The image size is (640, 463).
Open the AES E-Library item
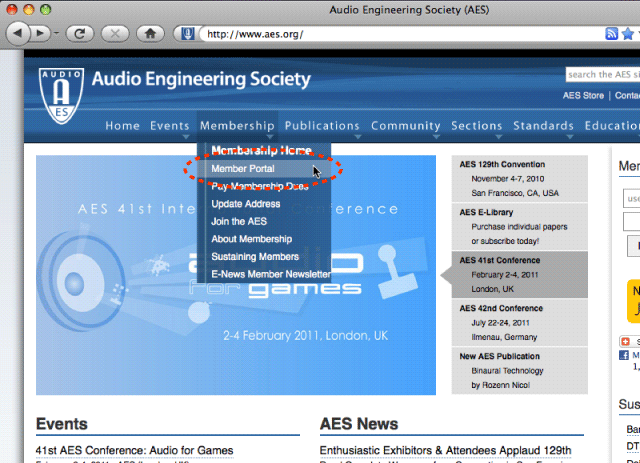(519, 227)
